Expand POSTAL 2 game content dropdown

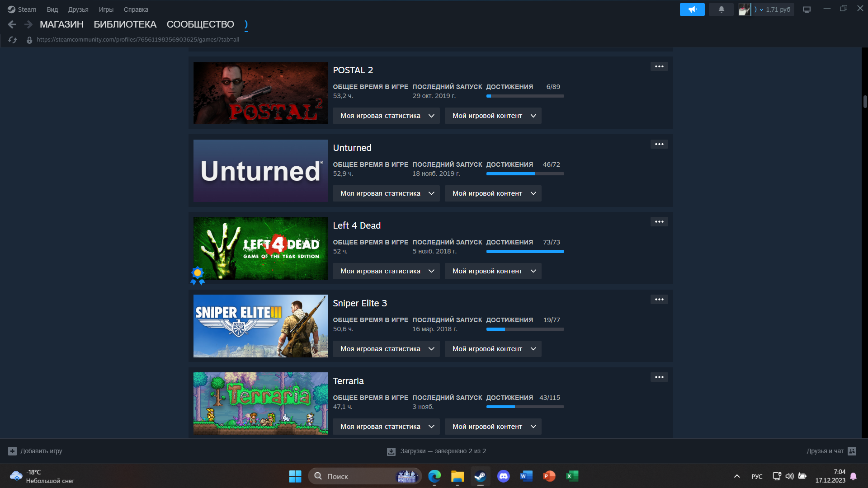pos(493,116)
